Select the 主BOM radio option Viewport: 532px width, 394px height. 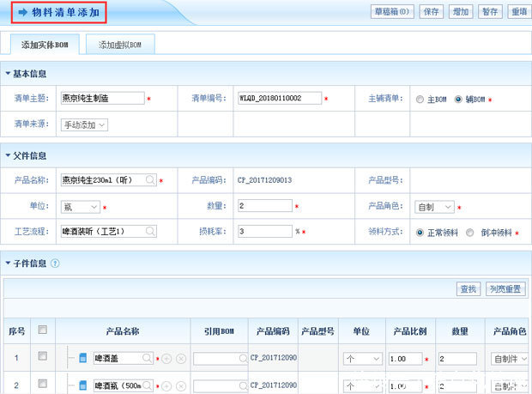pyautogui.click(x=420, y=99)
